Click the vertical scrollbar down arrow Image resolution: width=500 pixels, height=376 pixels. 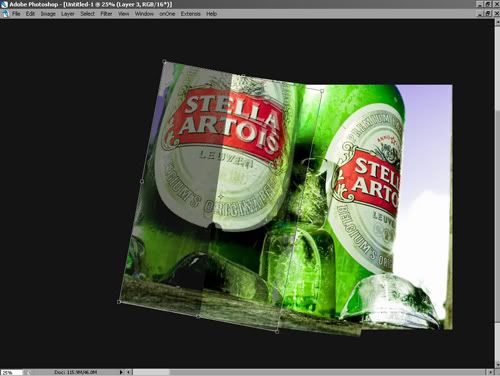pos(497,365)
